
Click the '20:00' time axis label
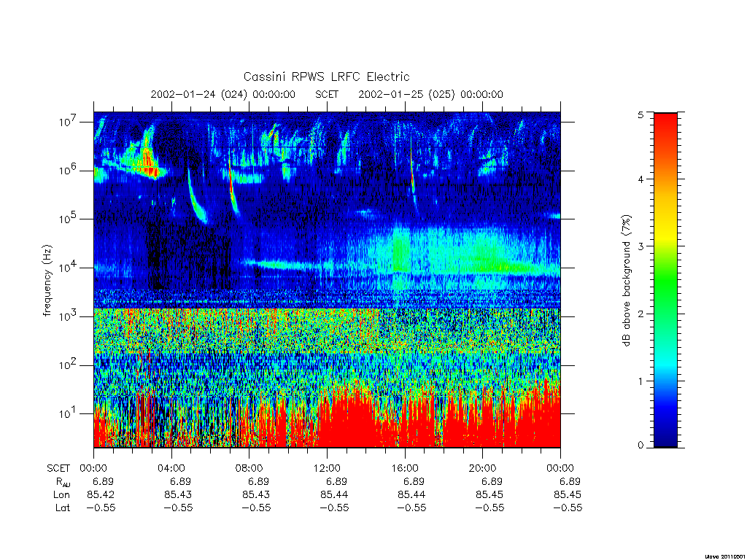482,468
